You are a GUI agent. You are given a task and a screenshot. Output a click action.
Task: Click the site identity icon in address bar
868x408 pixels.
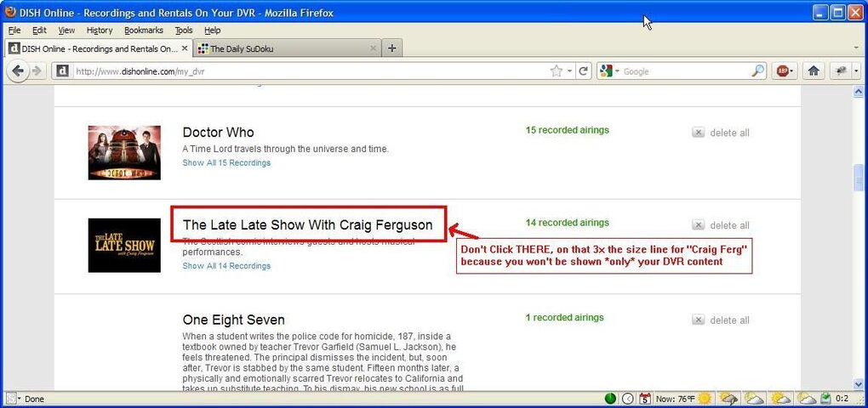coord(63,71)
